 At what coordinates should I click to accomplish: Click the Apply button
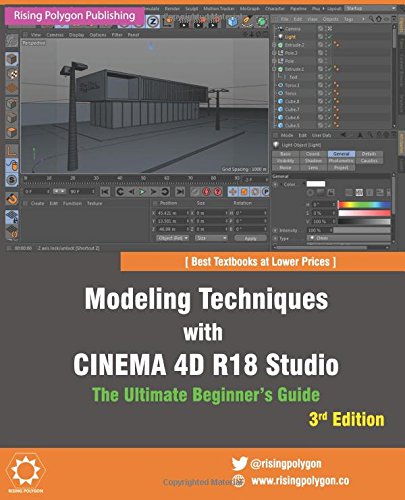coord(250,238)
